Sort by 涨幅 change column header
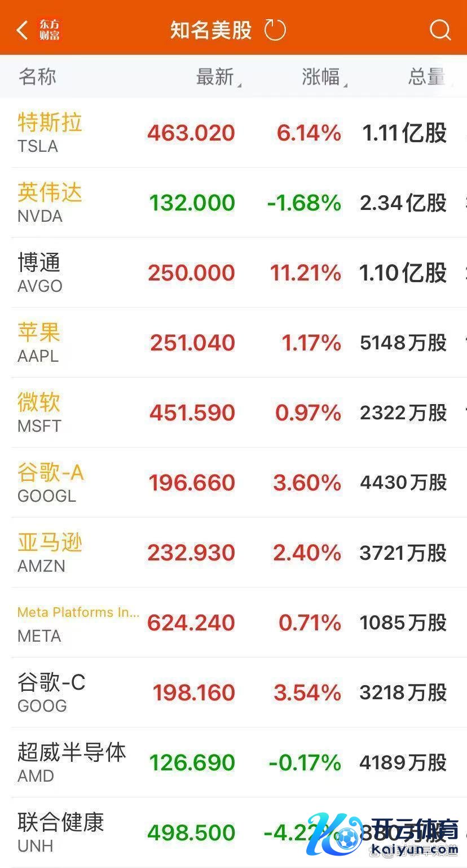Image resolution: width=467 pixels, height=868 pixels. [321, 77]
